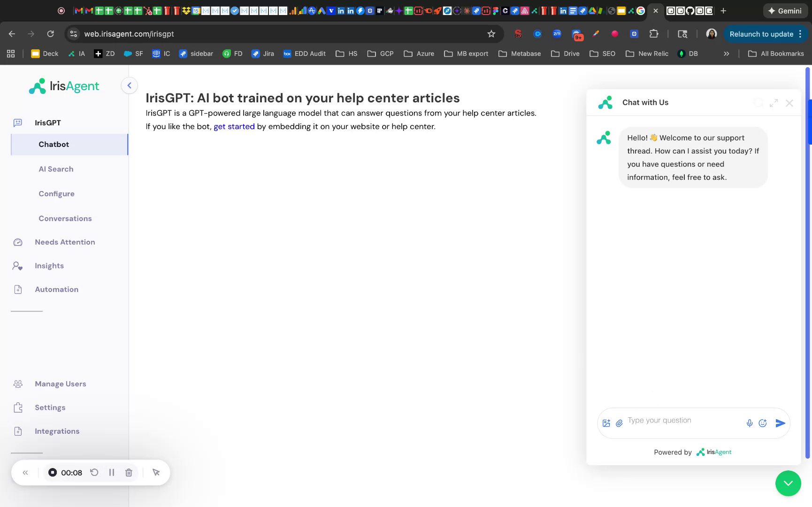Open the emoji picker in the chat input
The image size is (812, 507).
point(763,423)
